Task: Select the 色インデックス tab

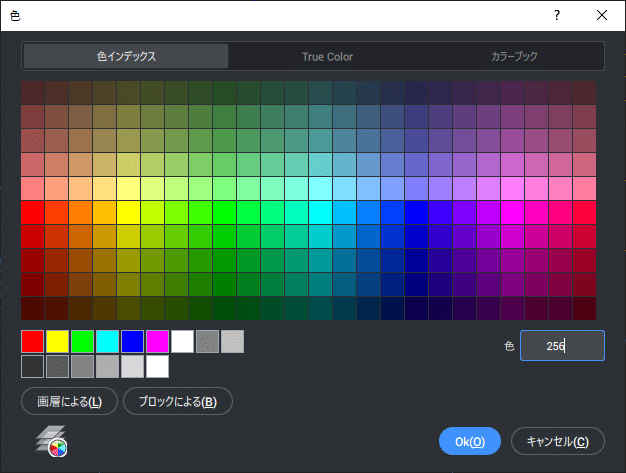Action: click(126, 56)
